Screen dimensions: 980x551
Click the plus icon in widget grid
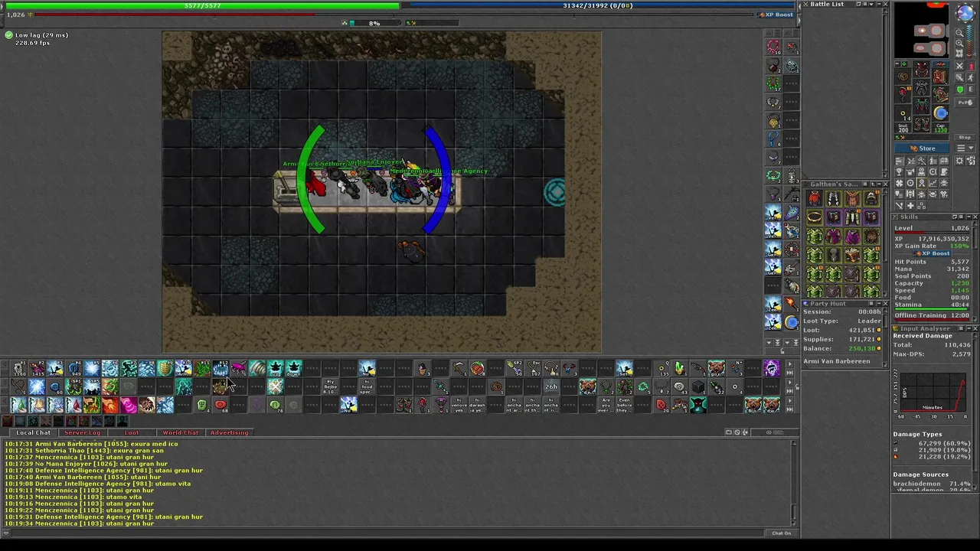tap(910, 204)
